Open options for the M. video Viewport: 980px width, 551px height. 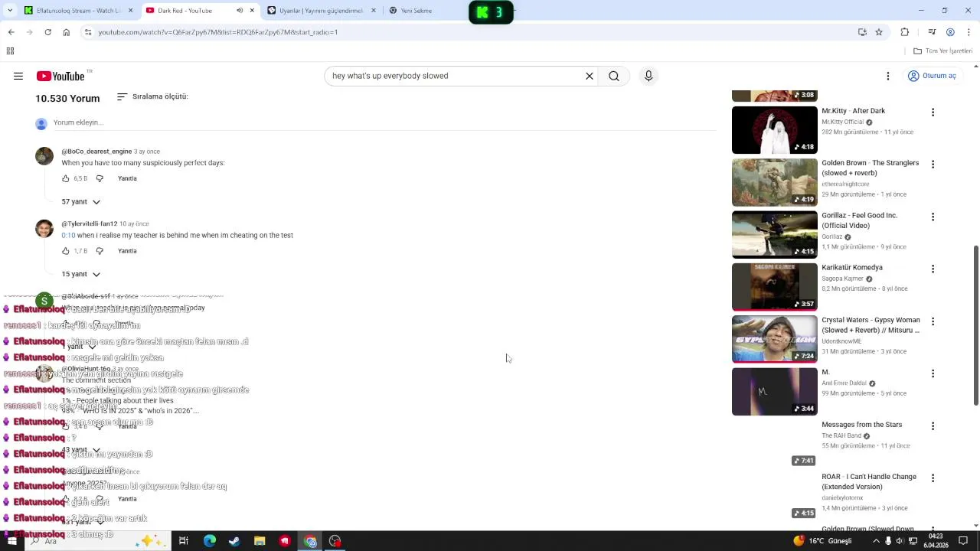(933, 373)
